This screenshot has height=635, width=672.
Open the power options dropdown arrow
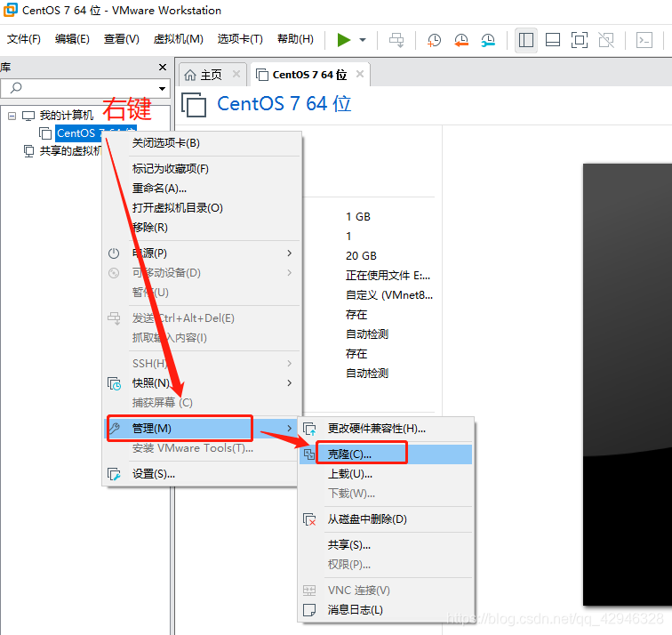[363, 40]
